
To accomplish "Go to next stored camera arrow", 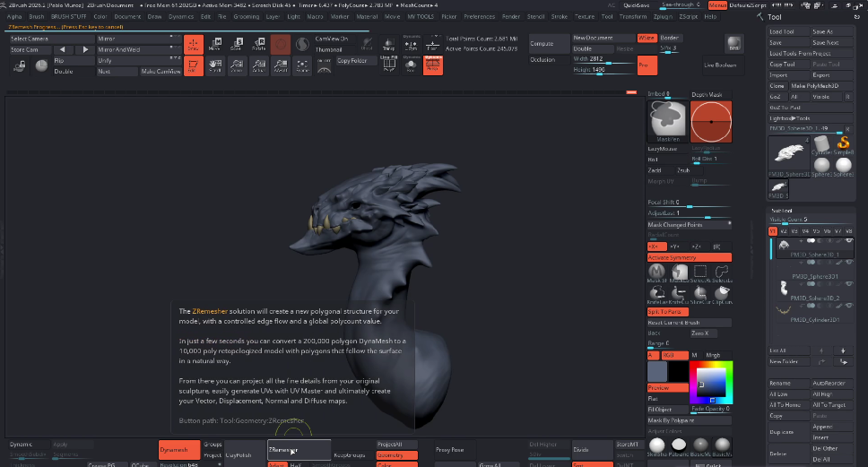I will [x=84, y=49].
